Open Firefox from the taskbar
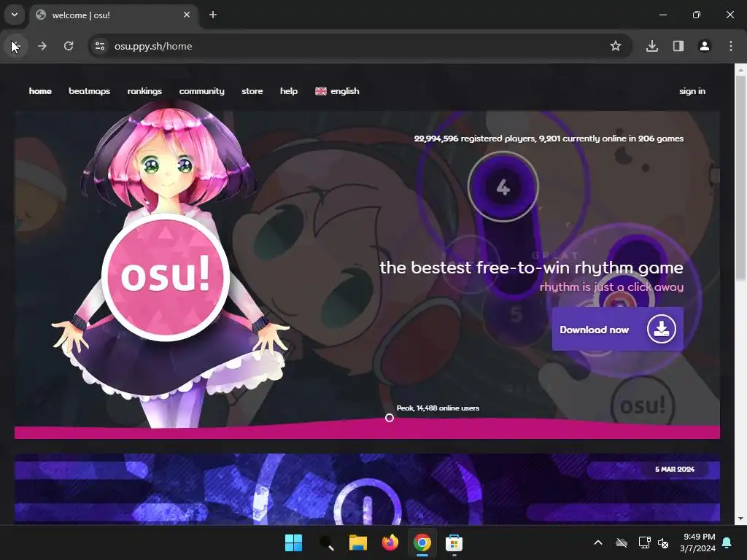Screen dimensions: 747x560 (390, 542)
